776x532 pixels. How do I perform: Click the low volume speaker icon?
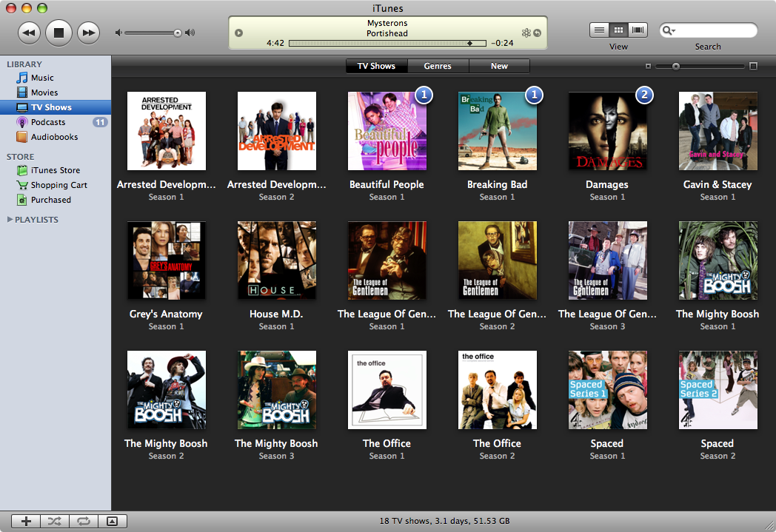click(x=118, y=33)
